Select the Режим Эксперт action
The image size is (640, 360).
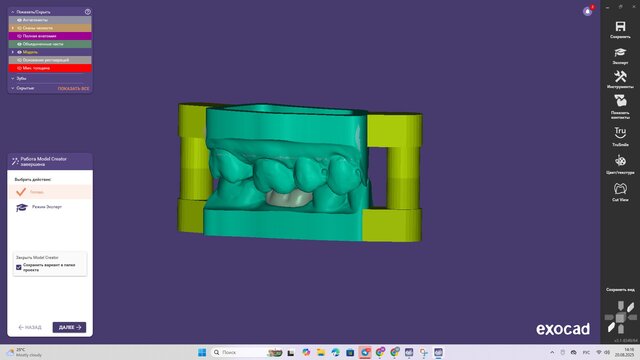tap(50, 207)
